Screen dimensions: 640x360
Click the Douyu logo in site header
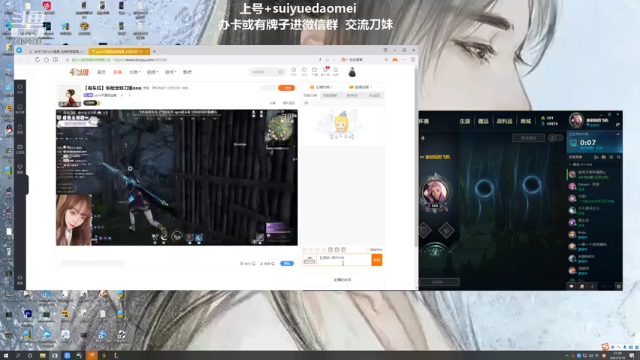(79, 72)
